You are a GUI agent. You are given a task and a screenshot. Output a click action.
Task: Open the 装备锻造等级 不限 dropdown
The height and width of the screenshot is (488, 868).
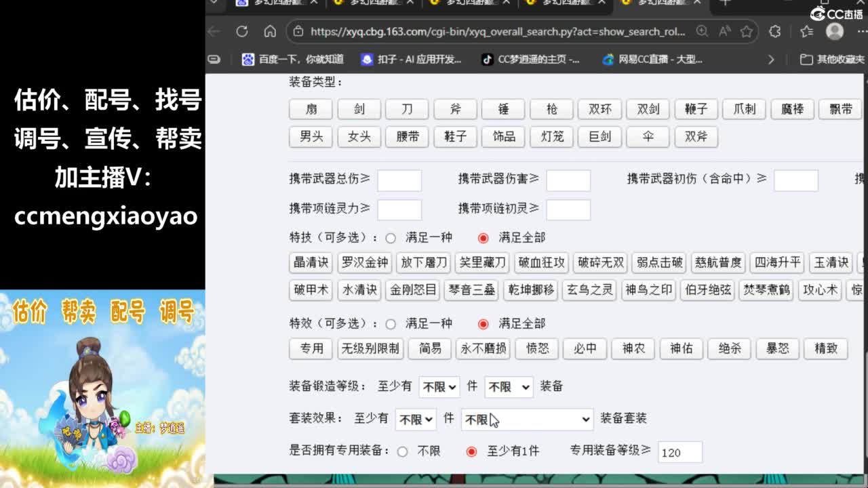(x=439, y=386)
